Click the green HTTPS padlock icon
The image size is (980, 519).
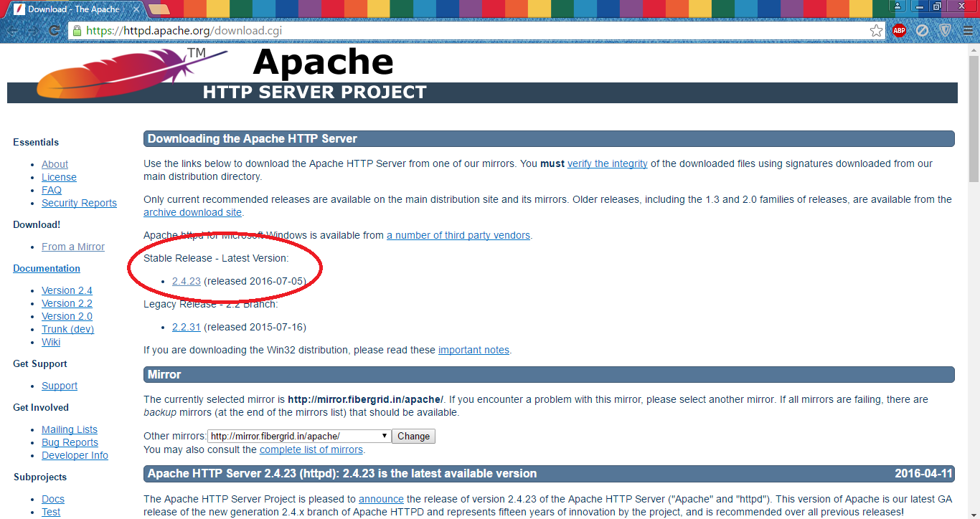[x=77, y=30]
